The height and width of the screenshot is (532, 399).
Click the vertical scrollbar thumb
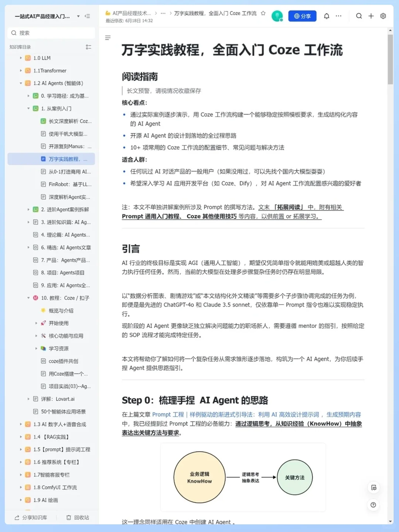coord(391,59)
